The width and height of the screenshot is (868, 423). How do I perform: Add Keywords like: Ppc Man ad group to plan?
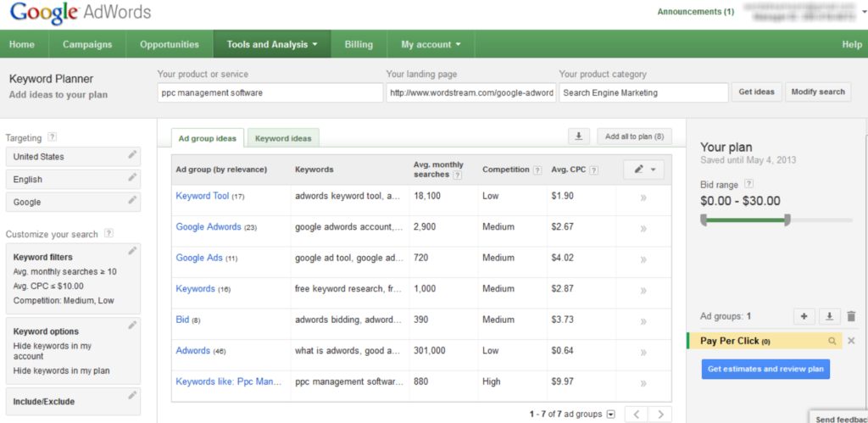[643, 383]
